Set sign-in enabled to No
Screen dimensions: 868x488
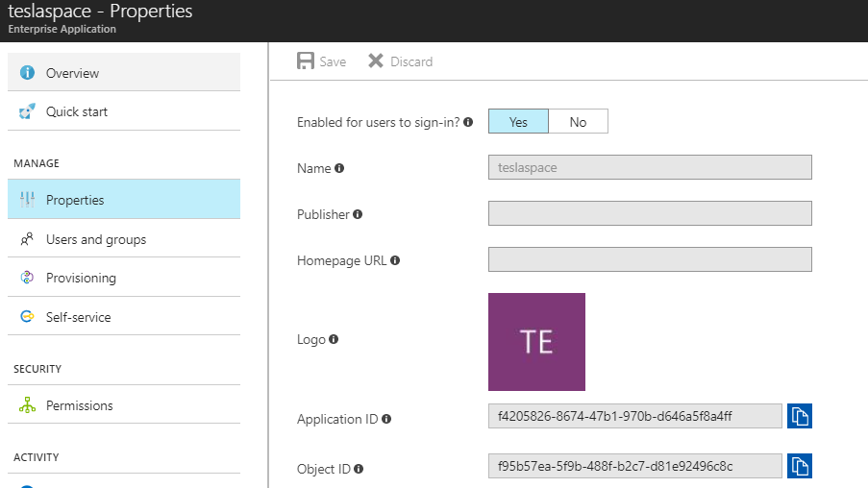(578, 122)
